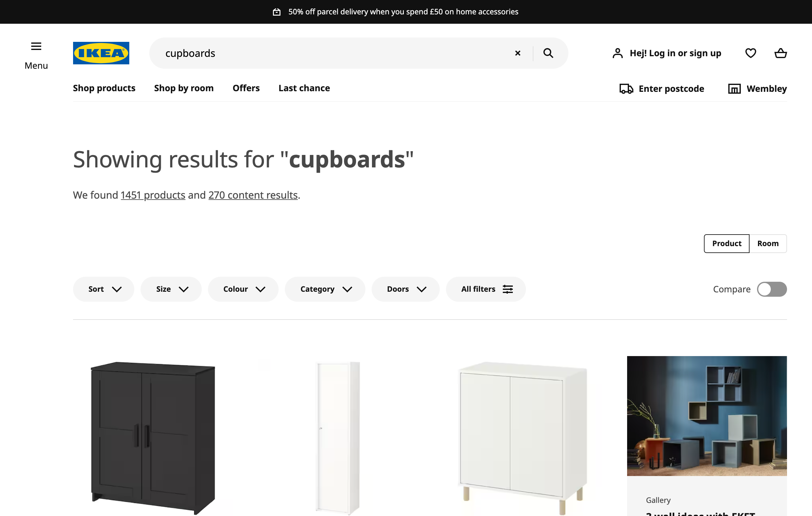The height and width of the screenshot is (516, 812).
Task: Expand the Doors filter dropdown
Action: (x=406, y=289)
